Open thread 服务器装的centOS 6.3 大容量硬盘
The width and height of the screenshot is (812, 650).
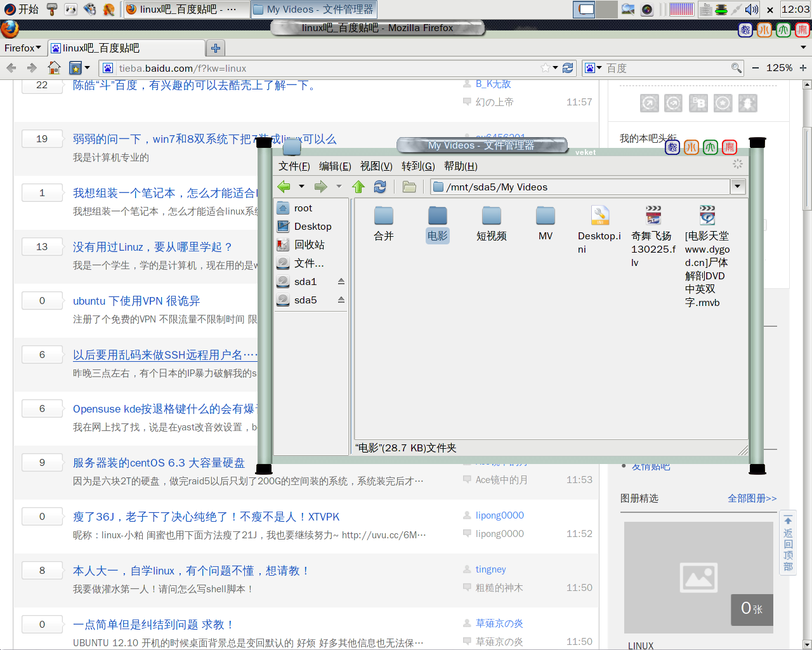pos(159,463)
